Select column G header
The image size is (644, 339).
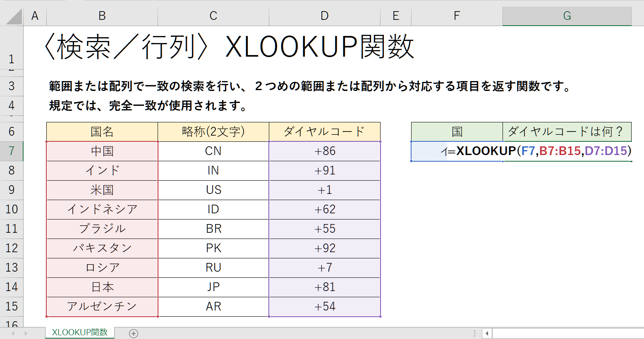pos(567,16)
